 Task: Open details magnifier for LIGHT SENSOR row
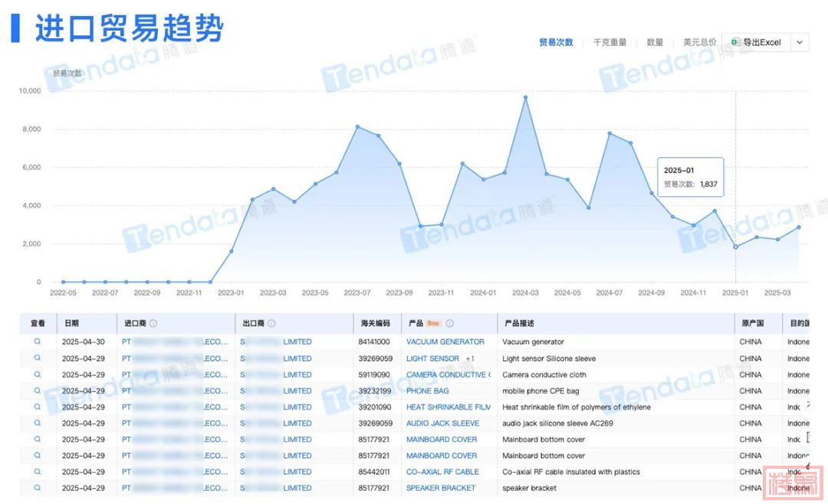click(x=37, y=358)
